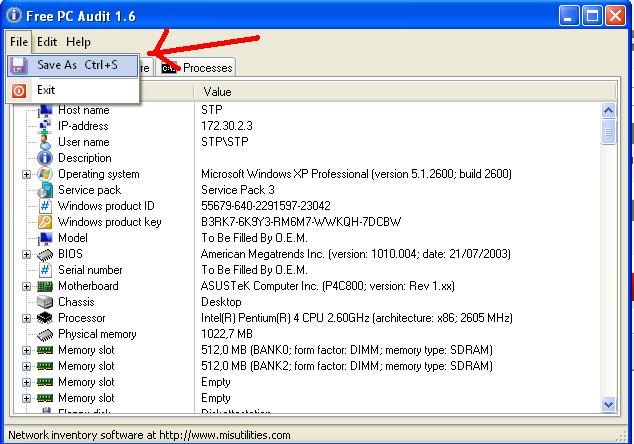Click the American Megatrends Inc. value
This screenshot has width=634, height=444.
point(356,254)
